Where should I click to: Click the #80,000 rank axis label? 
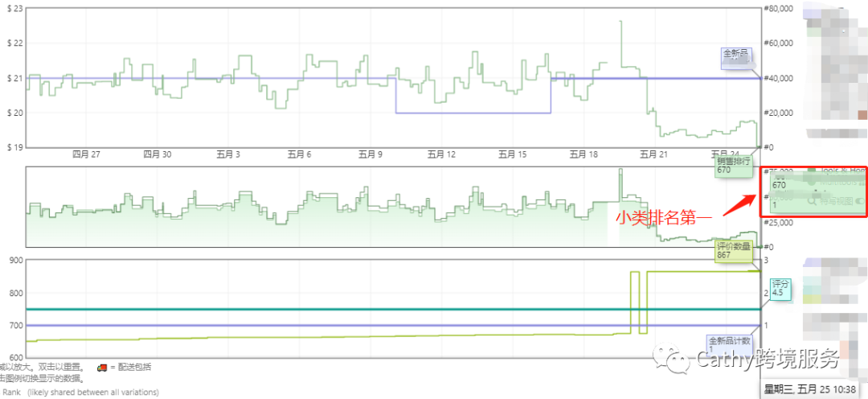tap(778, 9)
